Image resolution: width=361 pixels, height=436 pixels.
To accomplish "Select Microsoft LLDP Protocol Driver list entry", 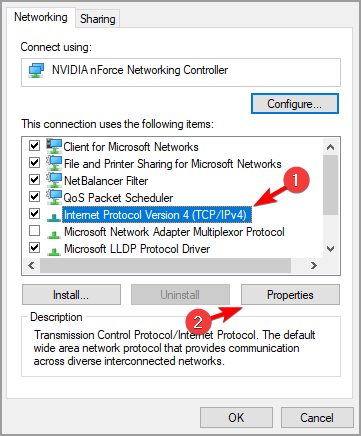I will [x=137, y=249].
